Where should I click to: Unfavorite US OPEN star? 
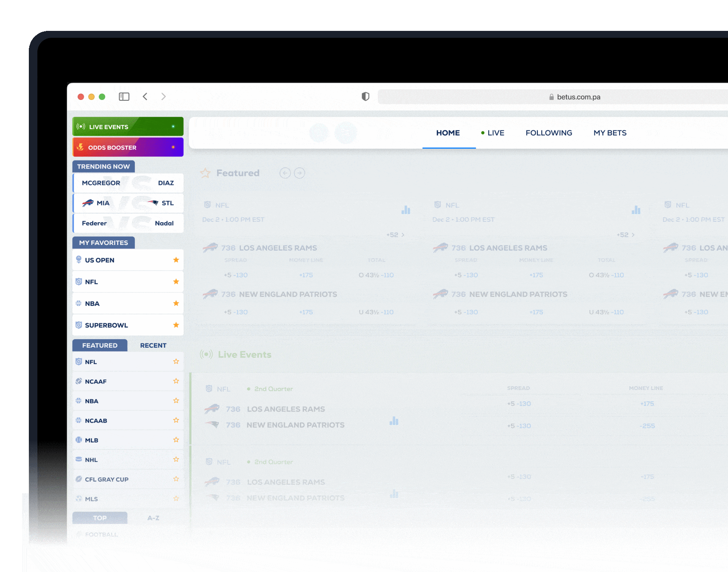176,260
